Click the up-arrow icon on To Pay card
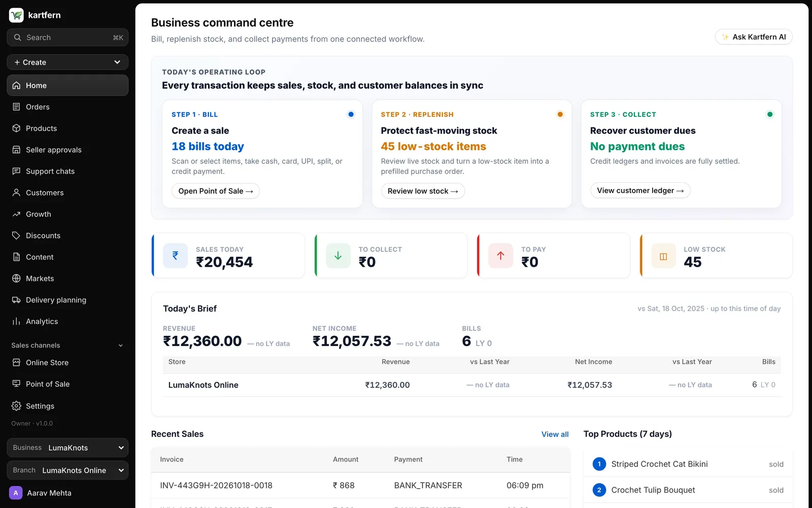 point(500,256)
